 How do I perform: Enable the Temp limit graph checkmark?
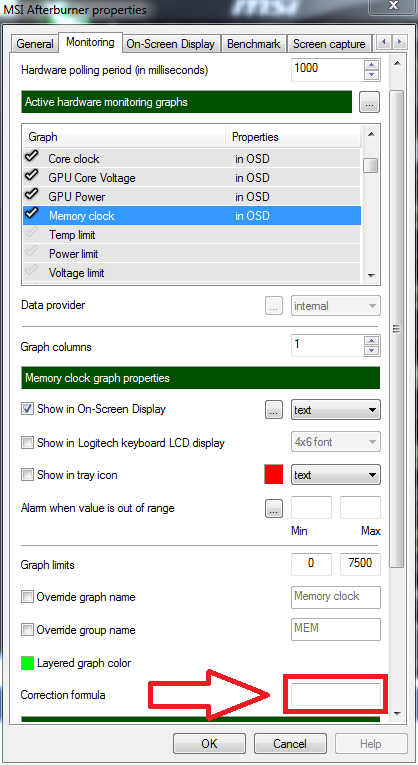pyautogui.click(x=32, y=233)
